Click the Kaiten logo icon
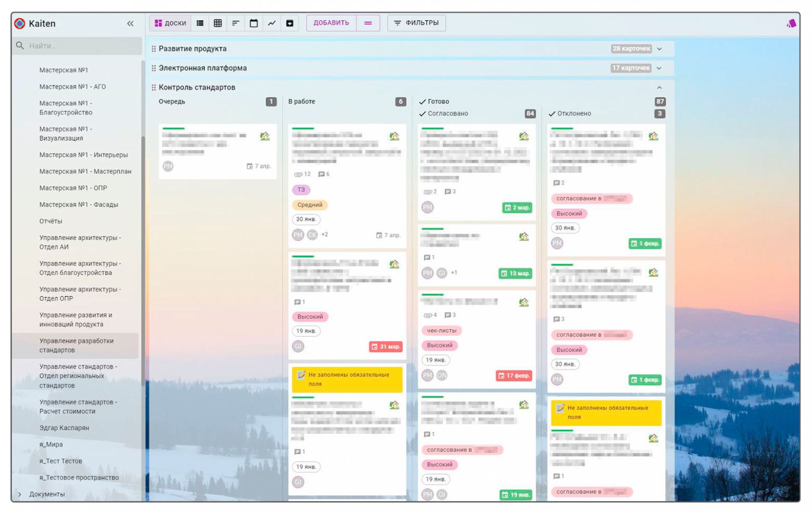812x513 pixels. [20, 23]
